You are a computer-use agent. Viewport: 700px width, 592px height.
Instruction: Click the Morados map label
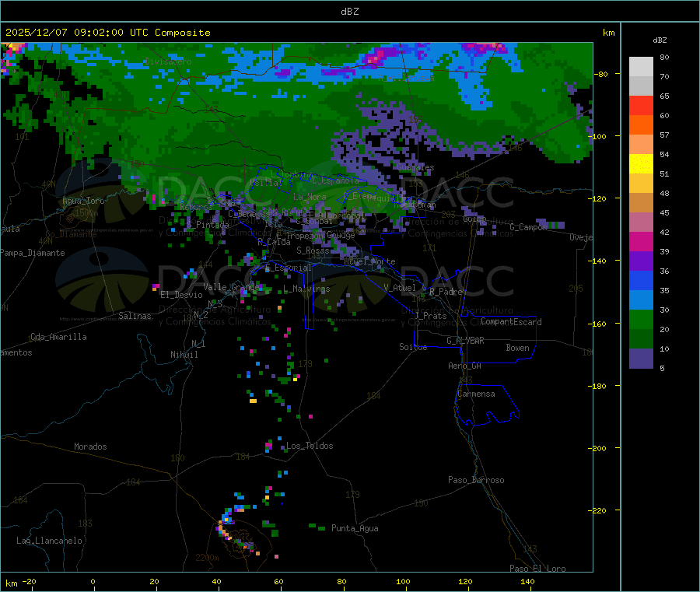click(90, 447)
